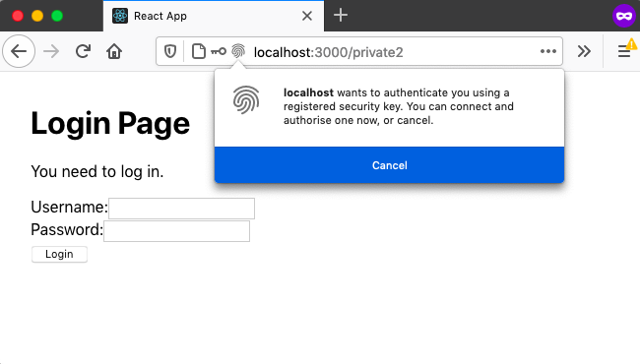Image resolution: width=640 pixels, height=364 pixels.
Task: Open the browser home page
Action: point(114,51)
